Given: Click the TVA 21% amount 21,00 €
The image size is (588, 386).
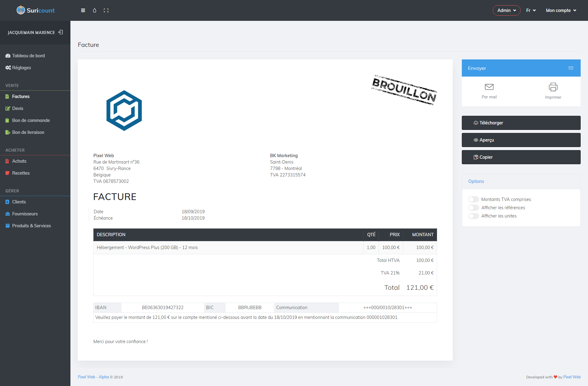Looking at the screenshot, I should (x=426, y=273).
